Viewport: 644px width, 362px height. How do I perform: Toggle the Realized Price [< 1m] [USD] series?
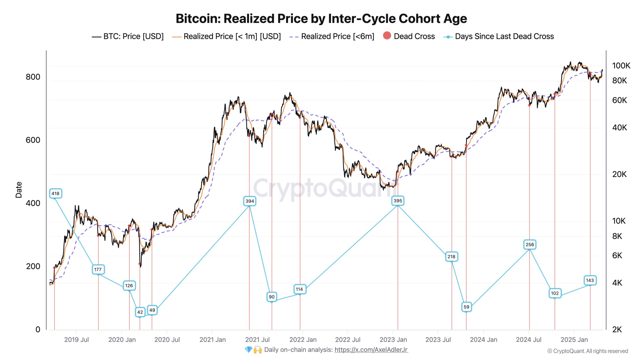(232, 36)
